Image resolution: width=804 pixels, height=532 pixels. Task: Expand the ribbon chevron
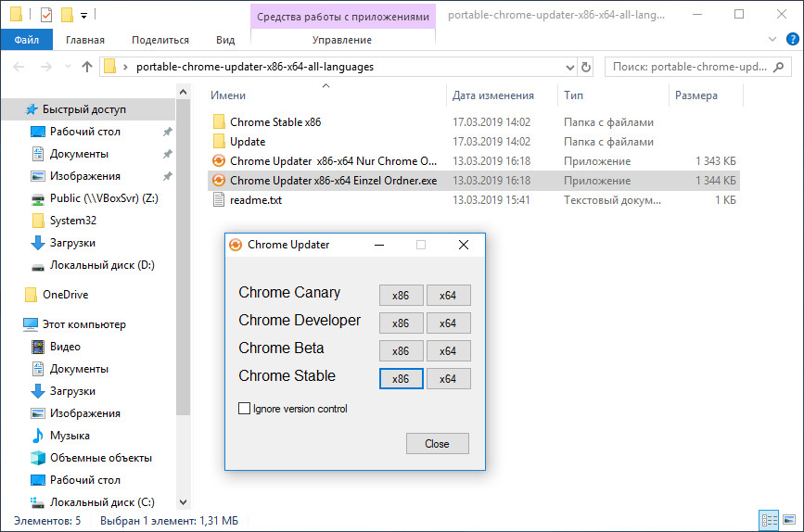pyautogui.click(x=772, y=39)
